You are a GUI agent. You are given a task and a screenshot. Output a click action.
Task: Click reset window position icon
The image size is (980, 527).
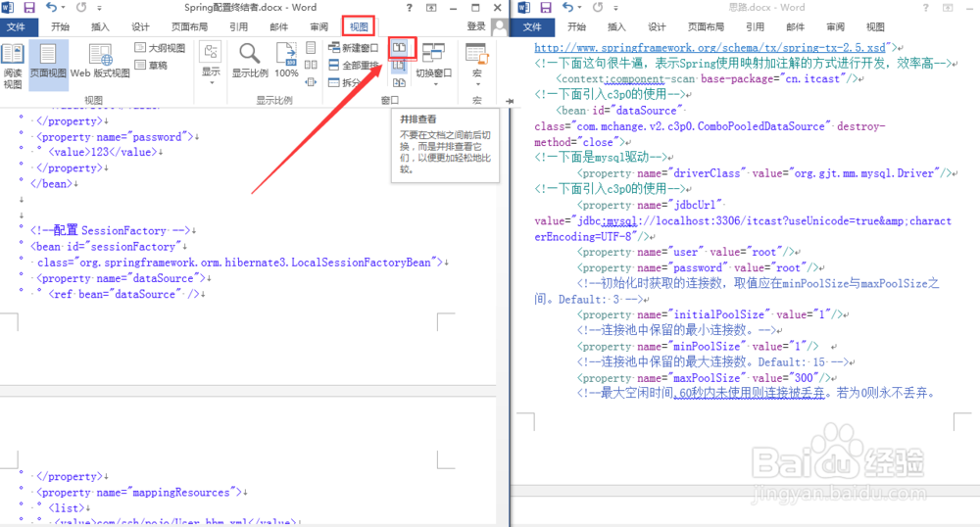pos(400,82)
